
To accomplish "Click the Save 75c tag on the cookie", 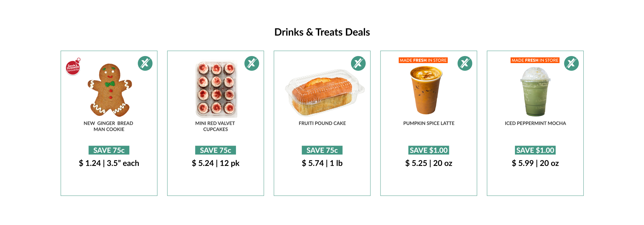I will pyautogui.click(x=109, y=150).
